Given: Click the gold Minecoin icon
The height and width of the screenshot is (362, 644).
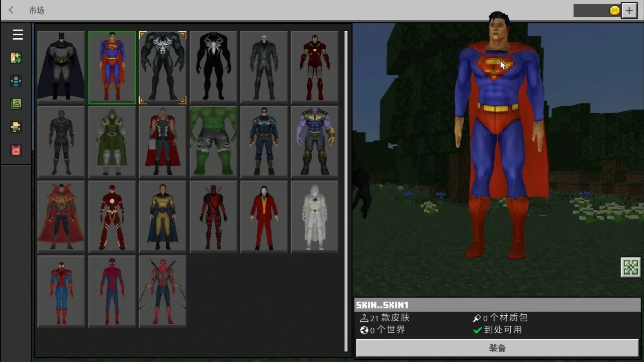Looking at the screenshot, I should (x=614, y=11).
